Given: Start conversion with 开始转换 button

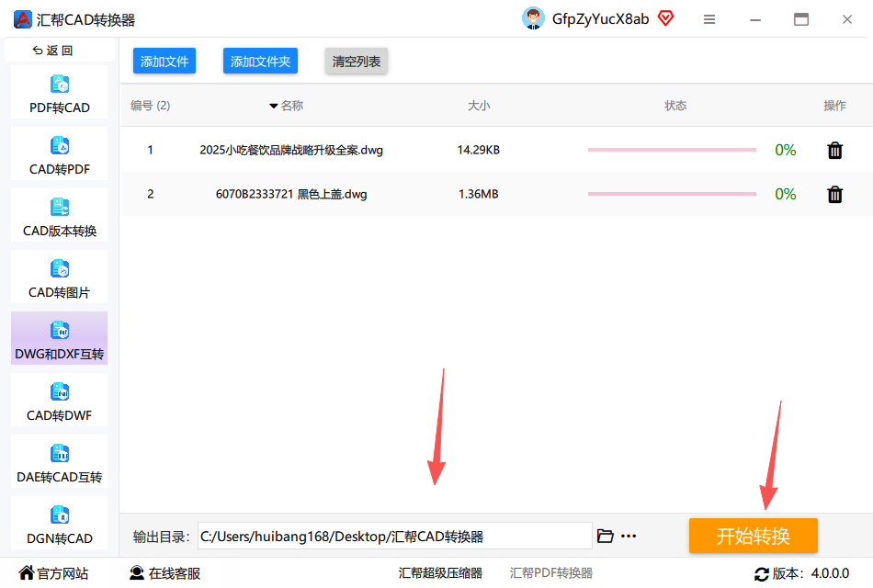Looking at the screenshot, I should tap(754, 536).
